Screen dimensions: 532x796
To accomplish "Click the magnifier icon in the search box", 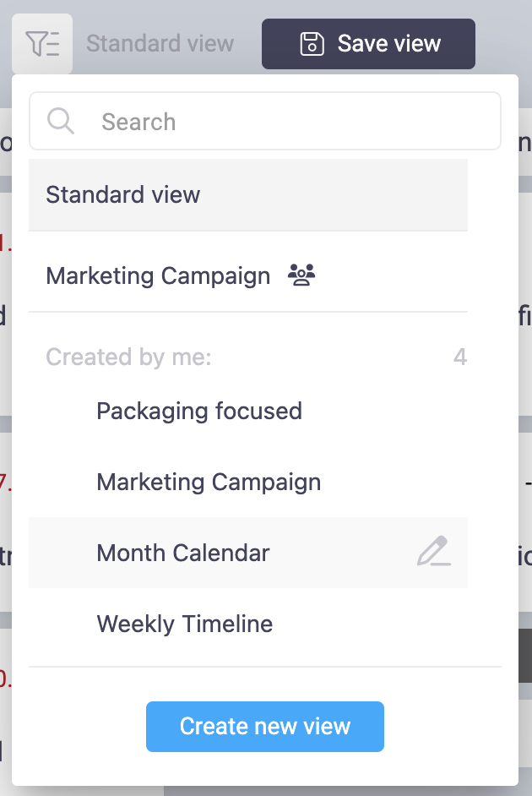I will pos(61,122).
